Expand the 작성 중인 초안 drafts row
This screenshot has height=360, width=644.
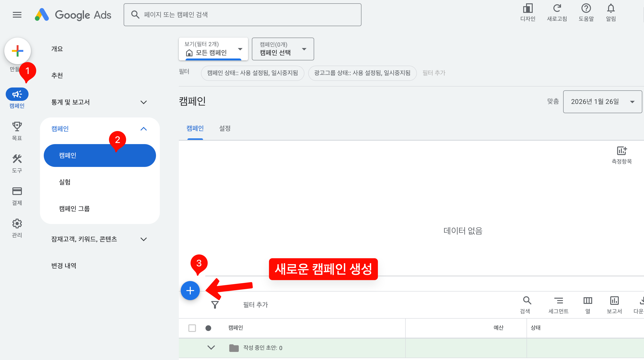click(211, 347)
